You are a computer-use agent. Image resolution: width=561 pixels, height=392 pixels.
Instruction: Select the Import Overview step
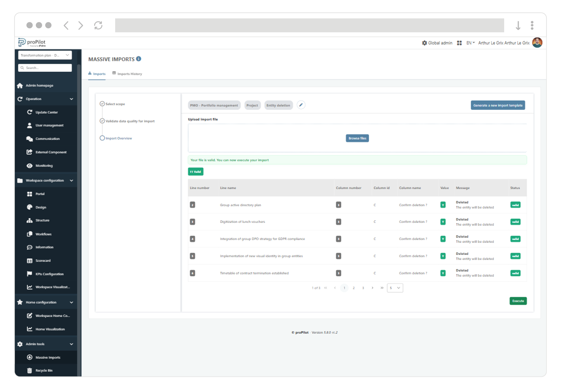coord(116,138)
